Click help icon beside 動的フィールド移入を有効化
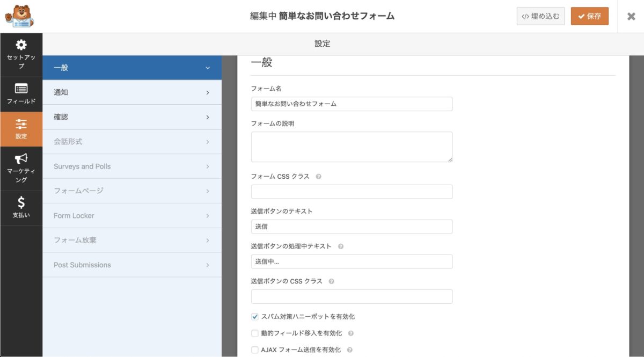Image resolution: width=644 pixels, height=357 pixels. click(350, 333)
